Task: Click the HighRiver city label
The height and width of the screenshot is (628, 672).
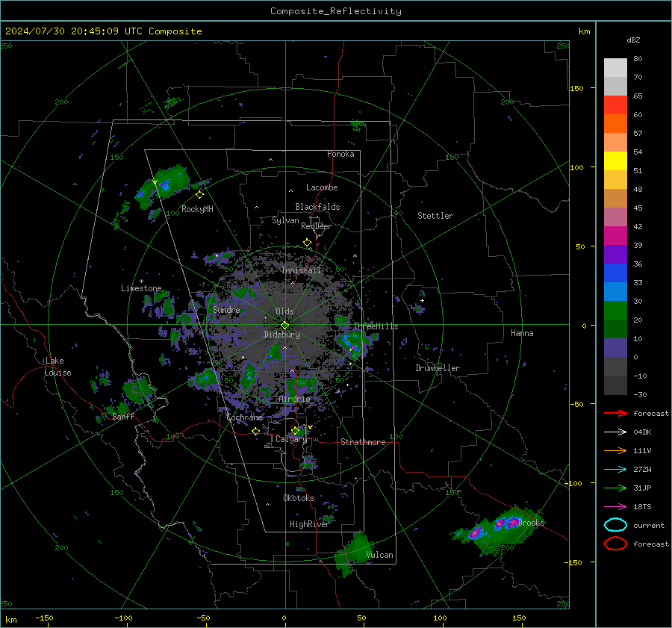Action: click(309, 524)
